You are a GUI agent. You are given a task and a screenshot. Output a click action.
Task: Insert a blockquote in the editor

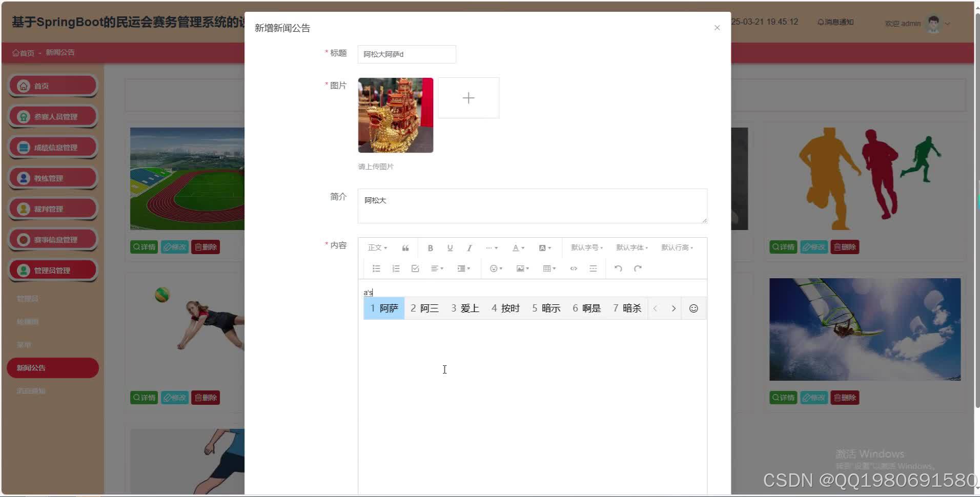coord(405,247)
